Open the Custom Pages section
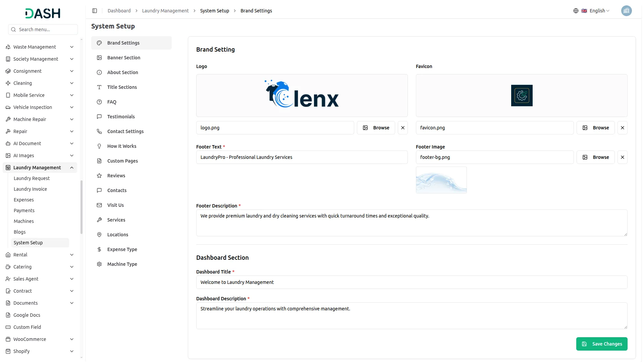The width and height of the screenshot is (644, 362). (122, 161)
